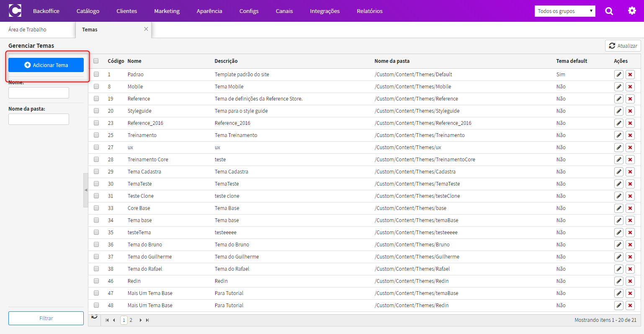Go to page 2 of results
This screenshot has width=644, height=334.
(131, 320)
